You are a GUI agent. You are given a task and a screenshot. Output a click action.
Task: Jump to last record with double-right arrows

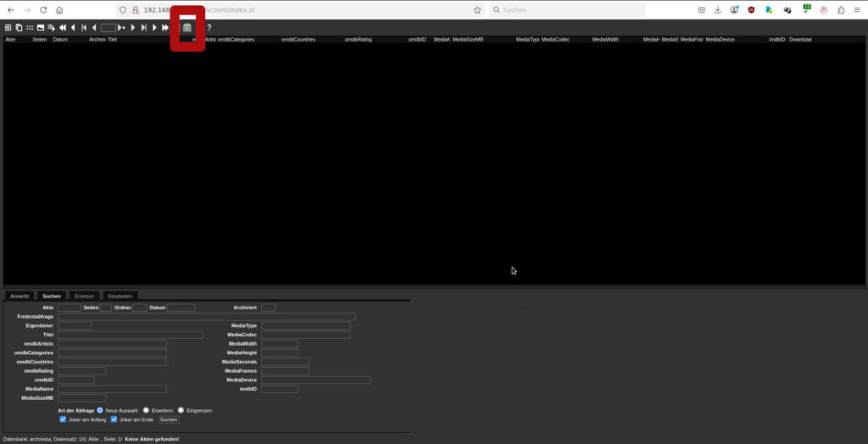coord(164,28)
